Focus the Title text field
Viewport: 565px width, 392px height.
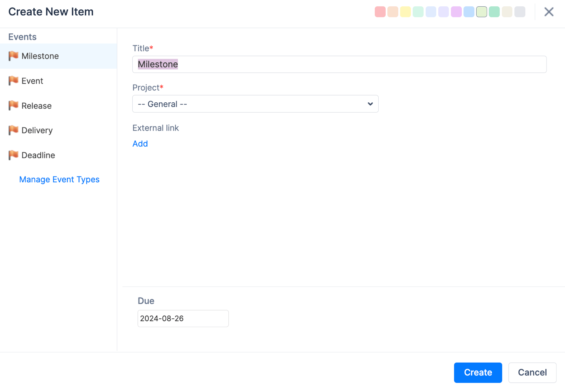pos(339,64)
